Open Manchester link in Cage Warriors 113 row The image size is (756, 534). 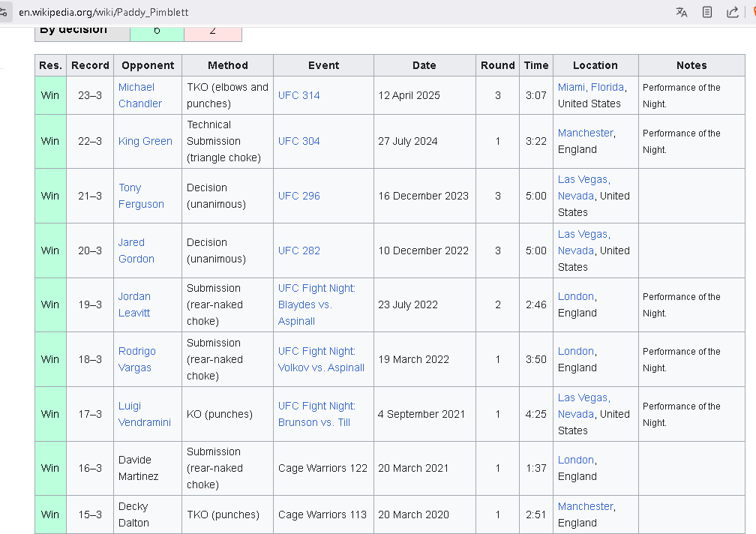585,506
